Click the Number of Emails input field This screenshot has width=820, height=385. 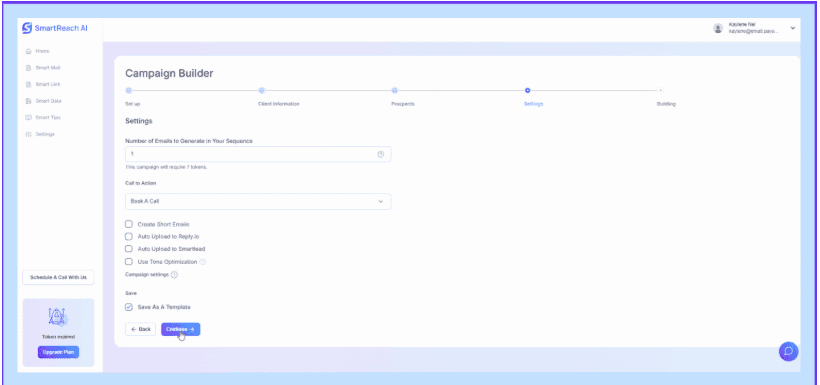click(x=258, y=154)
